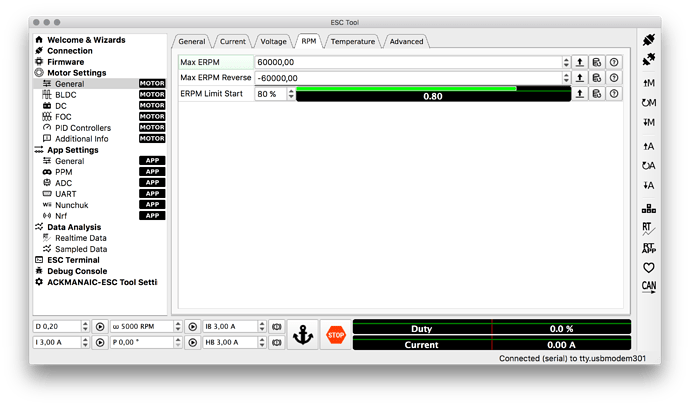Viewport: 690px width, 406px height.
Task: Click the play button next to D 0,20
Action: 100,326
